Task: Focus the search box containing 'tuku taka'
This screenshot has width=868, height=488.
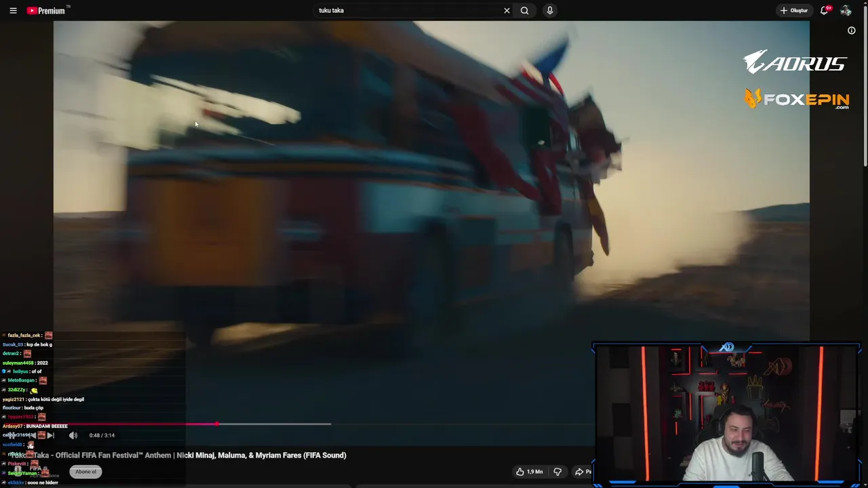Action: click(x=407, y=10)
